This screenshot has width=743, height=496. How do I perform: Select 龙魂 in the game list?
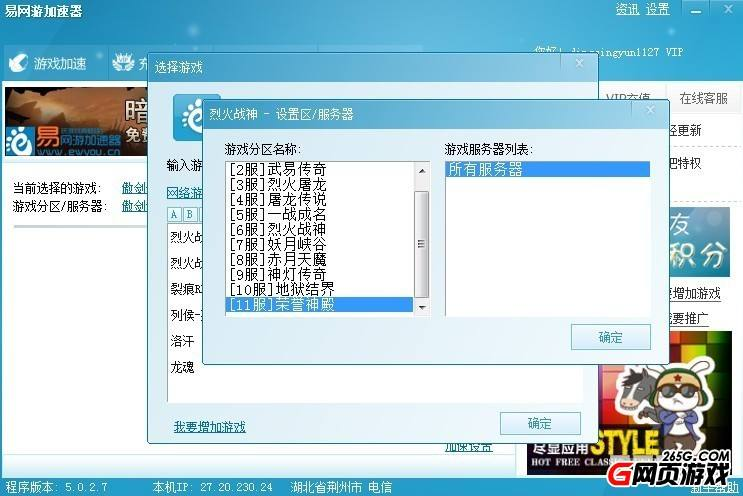coord(183,367)
